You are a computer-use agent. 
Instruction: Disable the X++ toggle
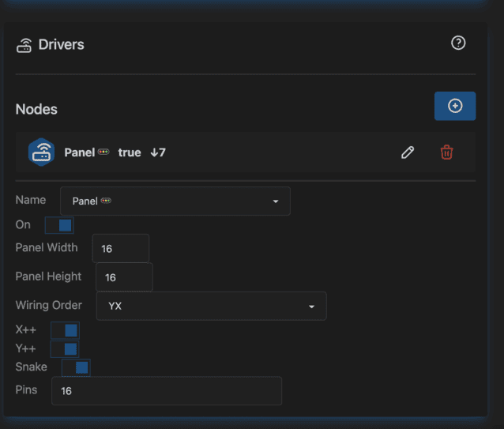tap(65, 330)
